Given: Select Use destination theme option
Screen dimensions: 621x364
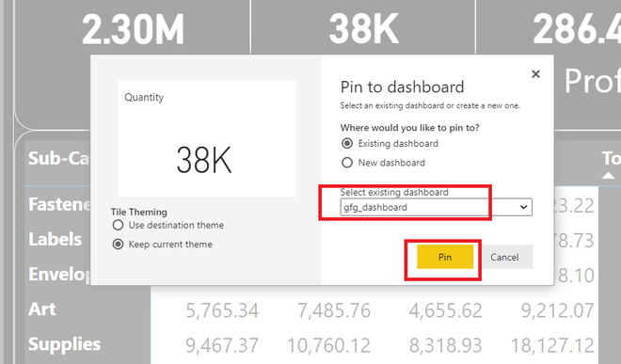Looking at the screenshot, I should 118,225.
